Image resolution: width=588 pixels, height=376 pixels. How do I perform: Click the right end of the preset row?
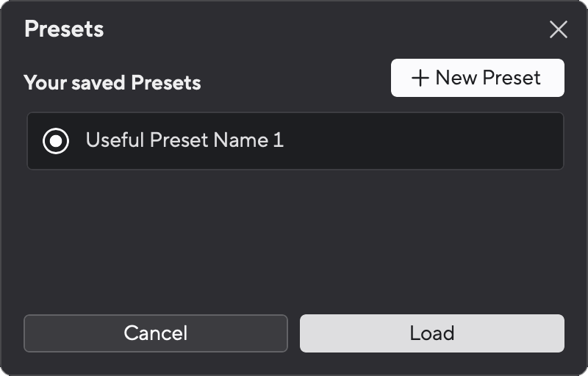click(544, 140)
